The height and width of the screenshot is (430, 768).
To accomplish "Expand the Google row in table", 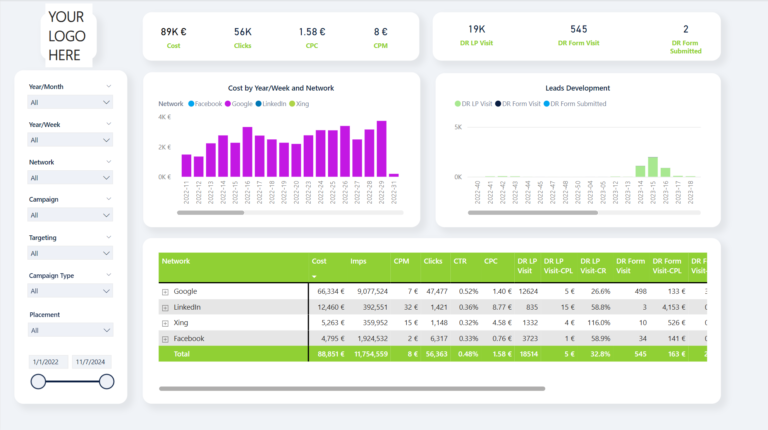I will coord(165,292).
